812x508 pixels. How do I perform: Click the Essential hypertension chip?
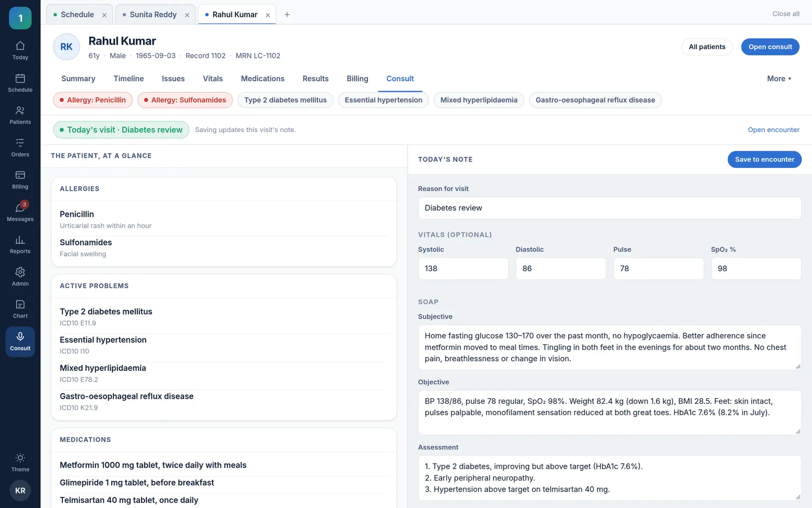click(383, 100)
